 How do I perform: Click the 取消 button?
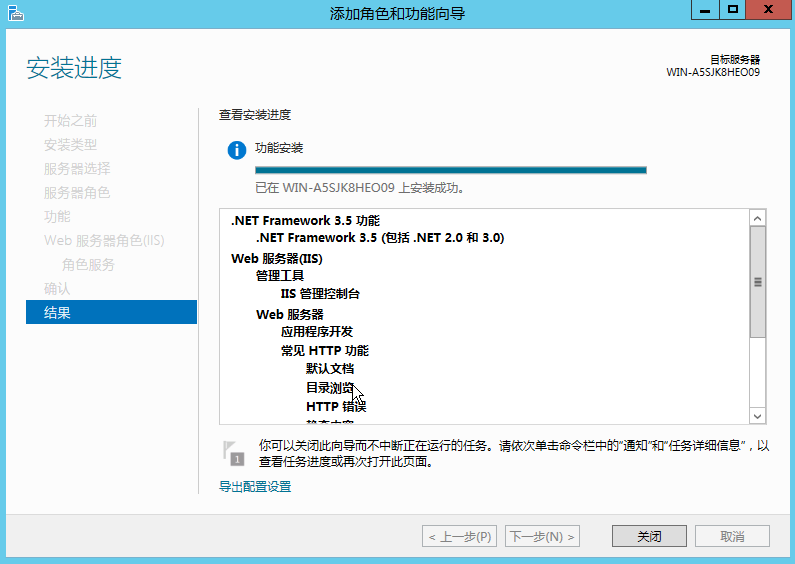click(x=732, y=536)
